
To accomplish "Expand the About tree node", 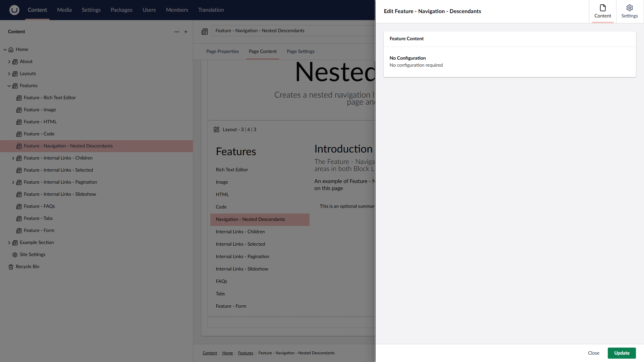I will pyautogui.click(x=9, y=62).
